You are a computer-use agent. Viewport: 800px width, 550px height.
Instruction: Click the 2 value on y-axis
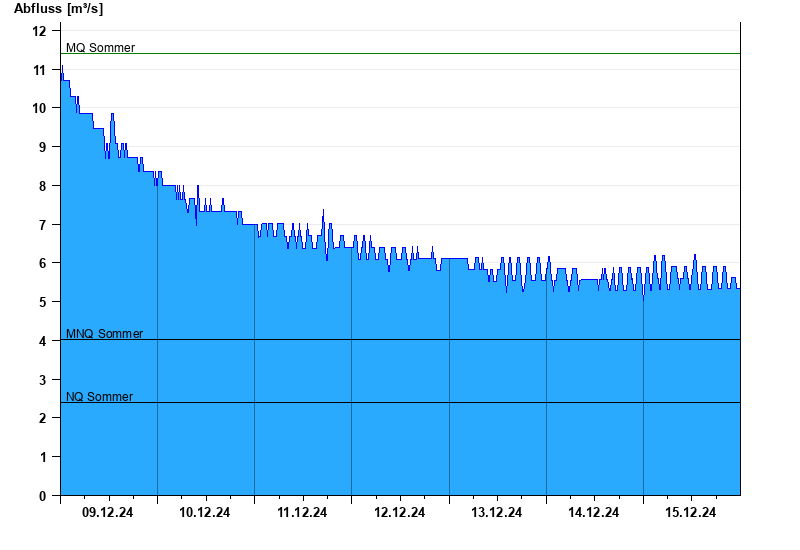[x=42, y=418]
